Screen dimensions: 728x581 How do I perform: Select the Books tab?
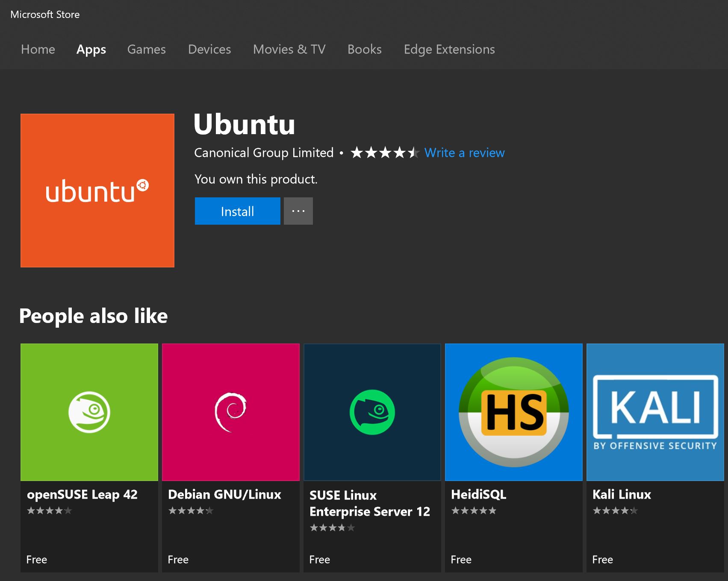tap(364, 50)
